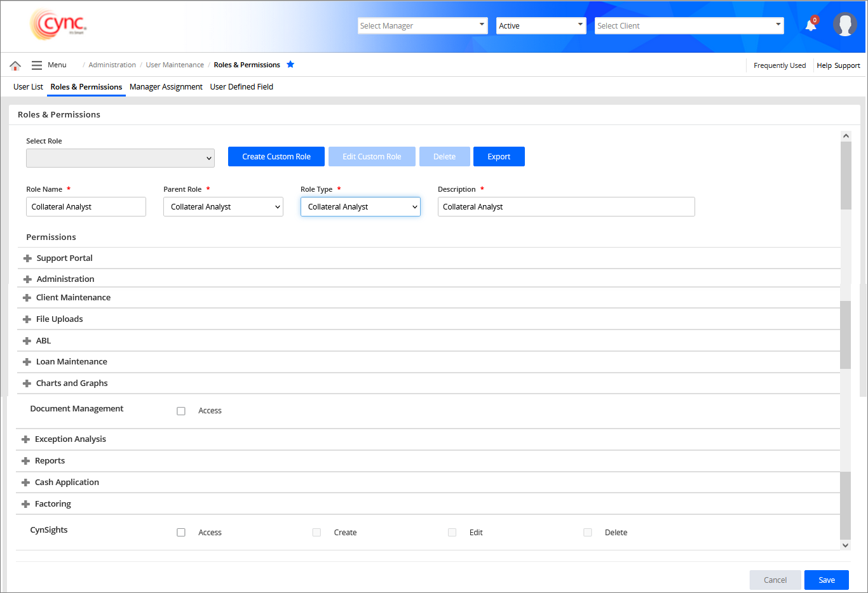Switch to the User List tab

(28, 87)
